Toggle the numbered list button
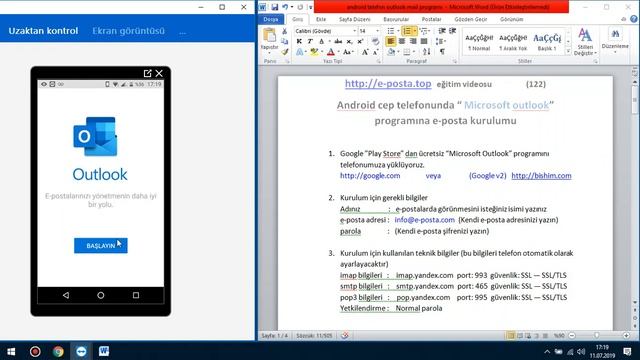Viewport: 640px width, 360px height. click(x=407, y=31)
